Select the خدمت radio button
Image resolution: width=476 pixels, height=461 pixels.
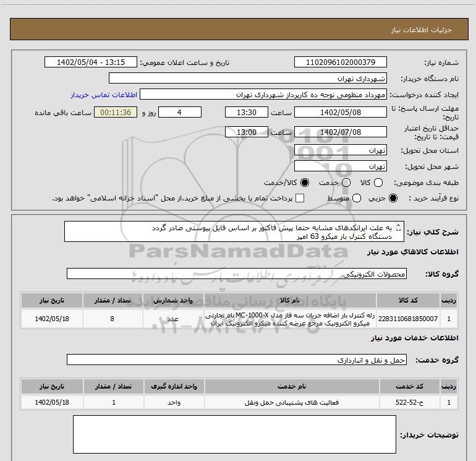346,183
